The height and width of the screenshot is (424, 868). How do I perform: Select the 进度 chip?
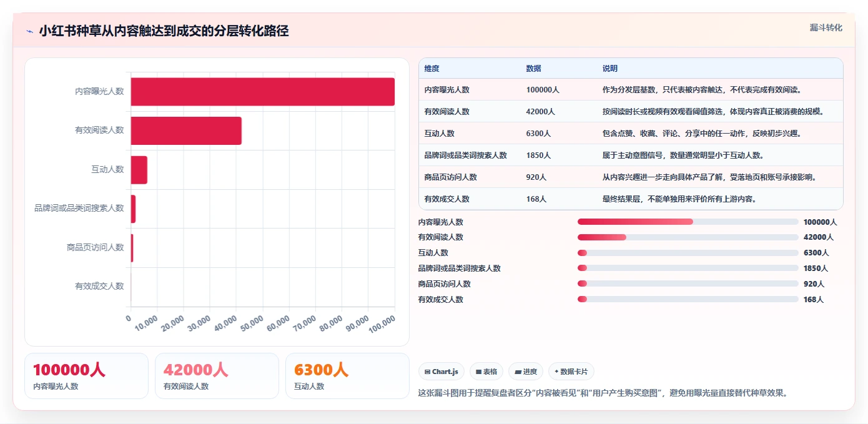click(x=526, y=372)
